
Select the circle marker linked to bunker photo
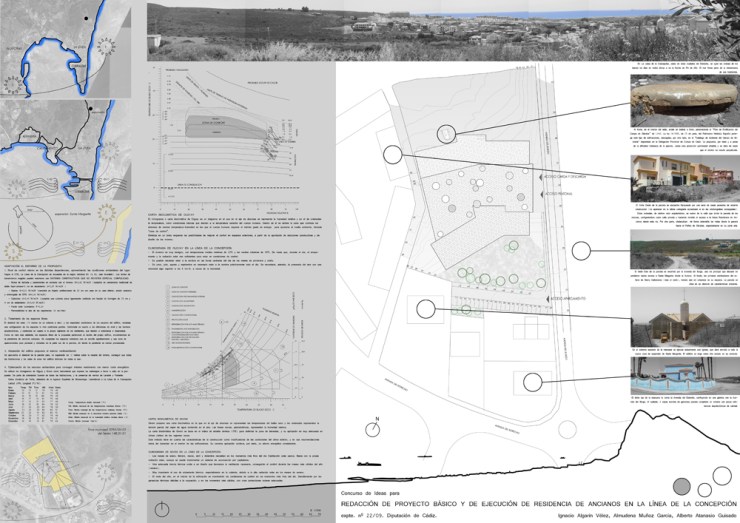click(x=446, y=133)
